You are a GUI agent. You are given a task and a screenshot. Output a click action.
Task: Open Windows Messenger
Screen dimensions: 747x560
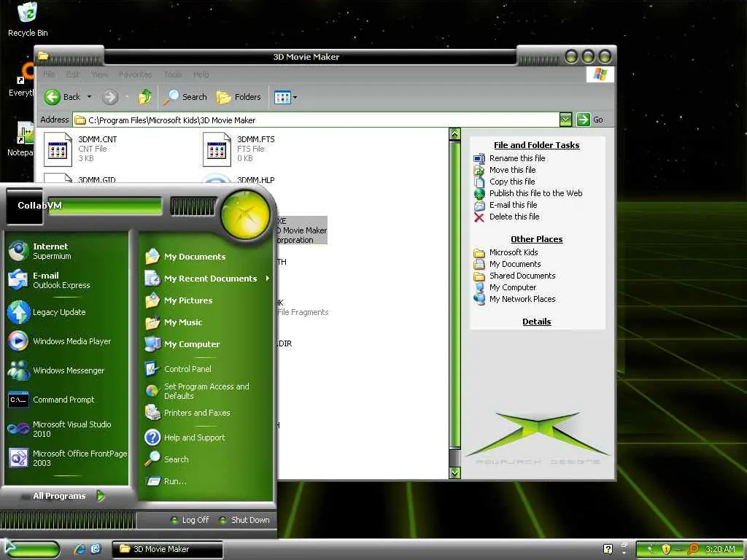coord(66,370)
